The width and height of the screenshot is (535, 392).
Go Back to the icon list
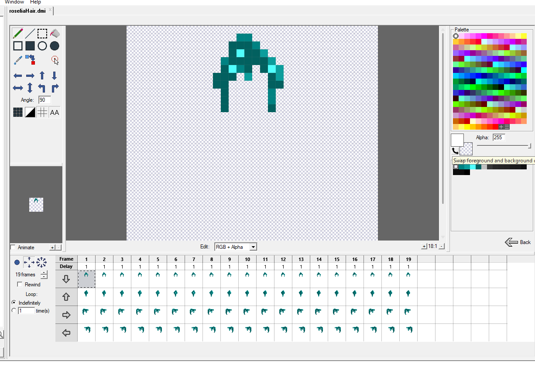[518, 242]
